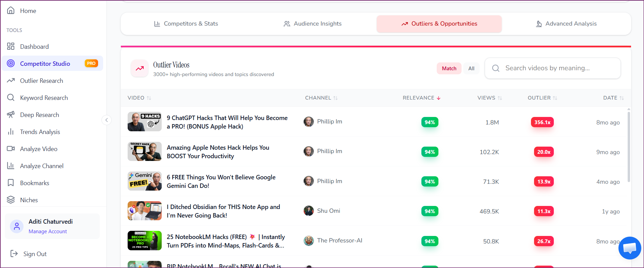Collapse the sidebar with chevron arrow
This screenshot has width=644, height=268.
pos(107,120)
